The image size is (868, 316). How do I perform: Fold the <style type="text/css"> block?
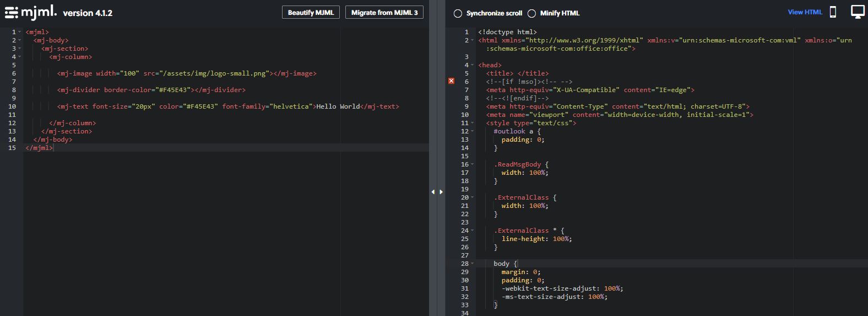(473, 123)
